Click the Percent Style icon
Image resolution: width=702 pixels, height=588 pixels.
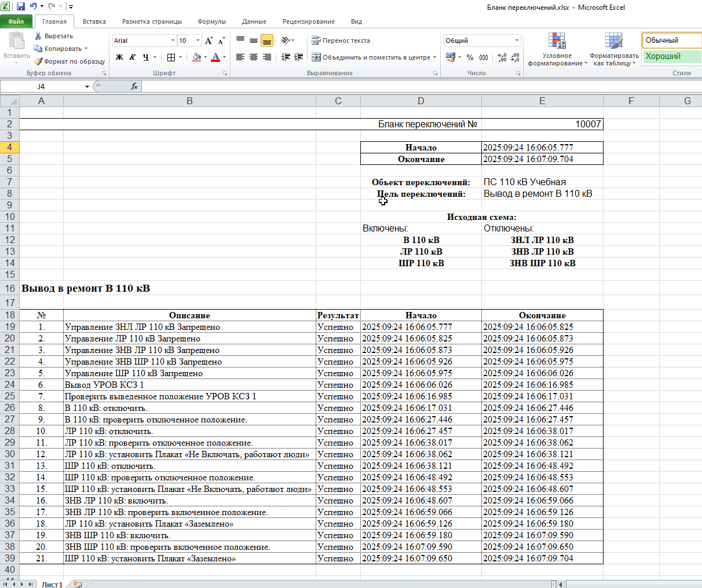pos(470,57)
